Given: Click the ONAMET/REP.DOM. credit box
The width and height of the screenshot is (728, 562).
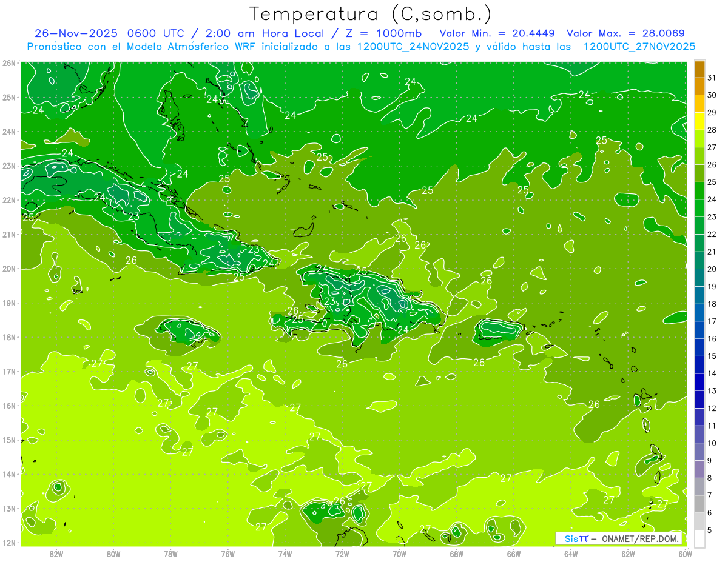Looking at the screenshot, I should click(x=619, y=538).
